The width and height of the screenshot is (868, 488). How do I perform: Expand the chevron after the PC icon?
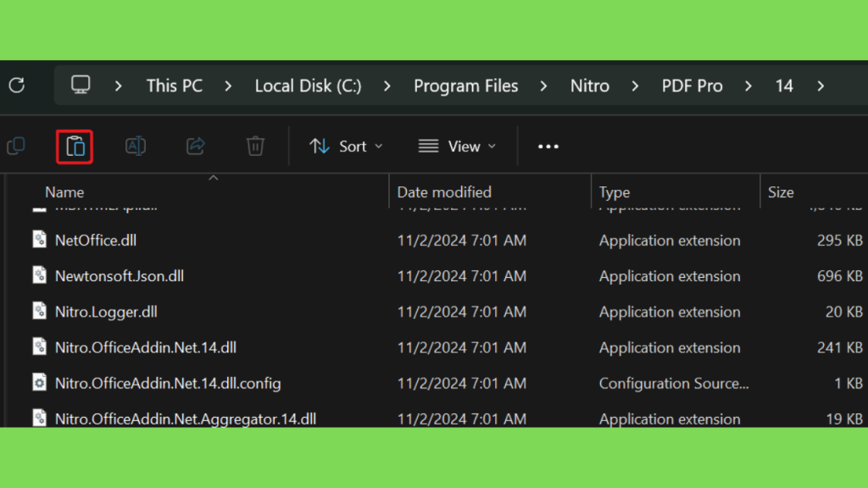point(118,86)
